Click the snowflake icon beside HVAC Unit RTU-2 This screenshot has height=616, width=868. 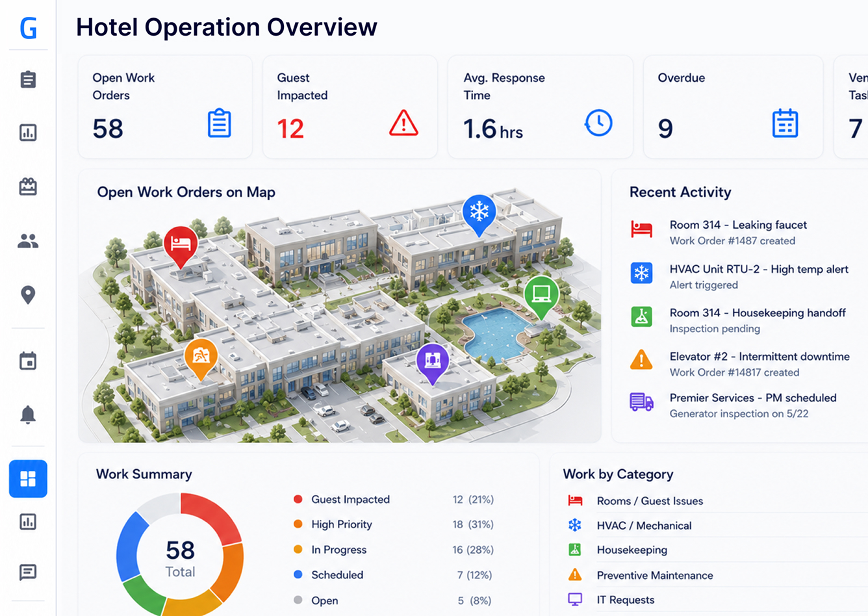[641, 273]
